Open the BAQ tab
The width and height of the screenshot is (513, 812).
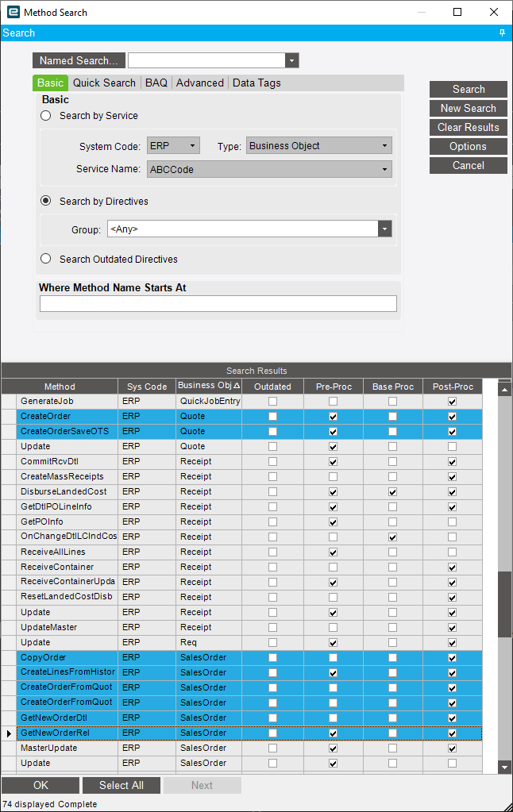(x=156, y=83)
